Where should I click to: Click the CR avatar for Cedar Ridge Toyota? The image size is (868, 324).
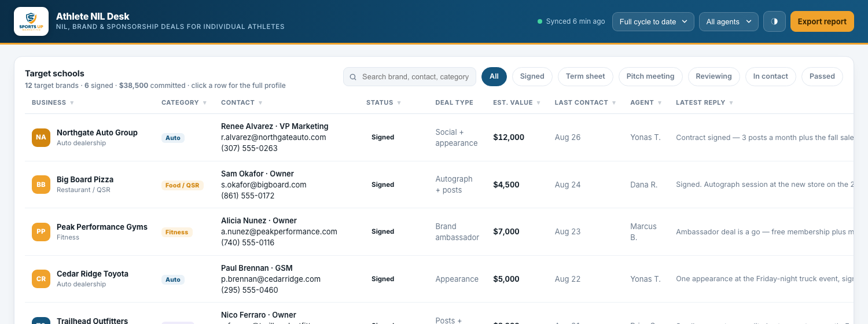[41, 279]
